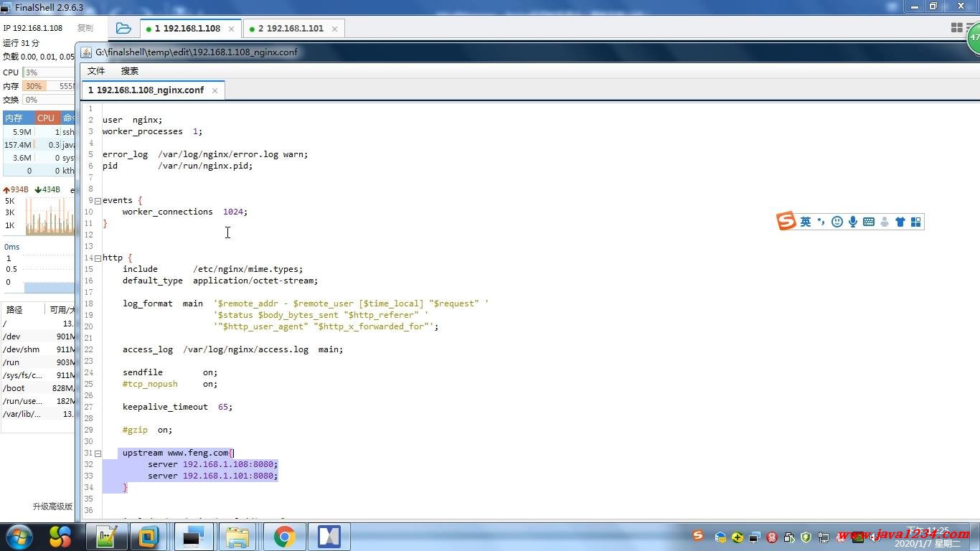Switch to session tab 2 192.168.1.101
This screenshot has height=551, width=980.
tap(293, 29)
